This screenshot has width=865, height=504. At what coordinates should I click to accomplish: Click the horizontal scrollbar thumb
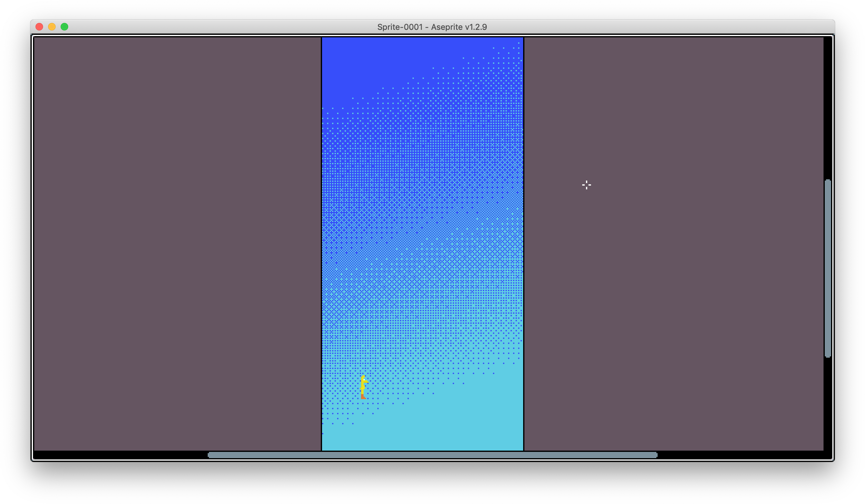coord(432,455)
